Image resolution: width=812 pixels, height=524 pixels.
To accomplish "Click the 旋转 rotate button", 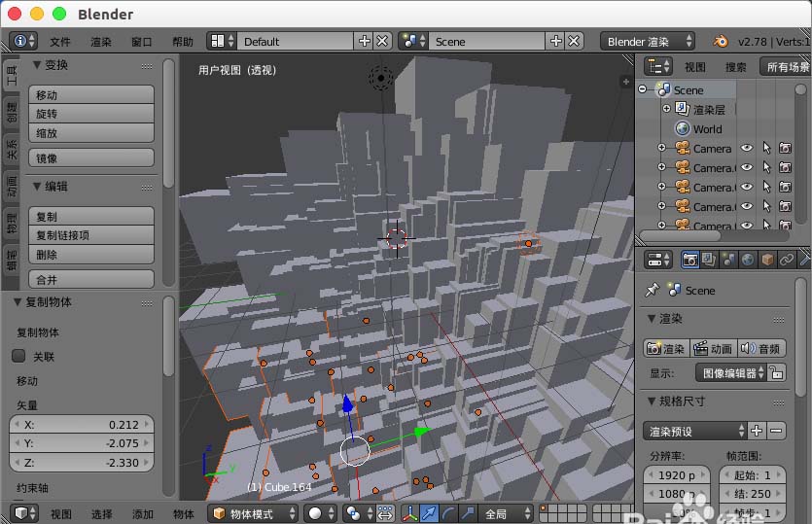I will tap(91, 114).
